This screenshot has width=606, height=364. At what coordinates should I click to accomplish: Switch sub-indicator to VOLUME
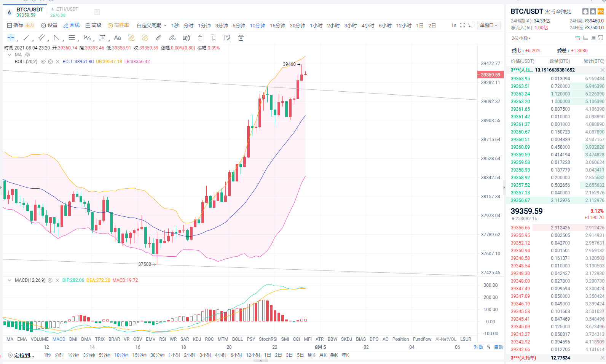[x=40, y=339]
